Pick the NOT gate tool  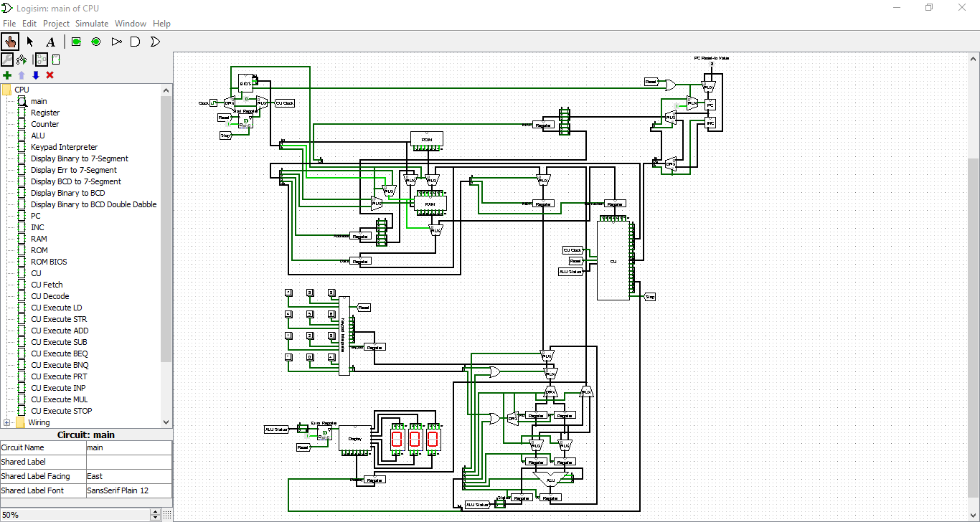pos(116,41)
